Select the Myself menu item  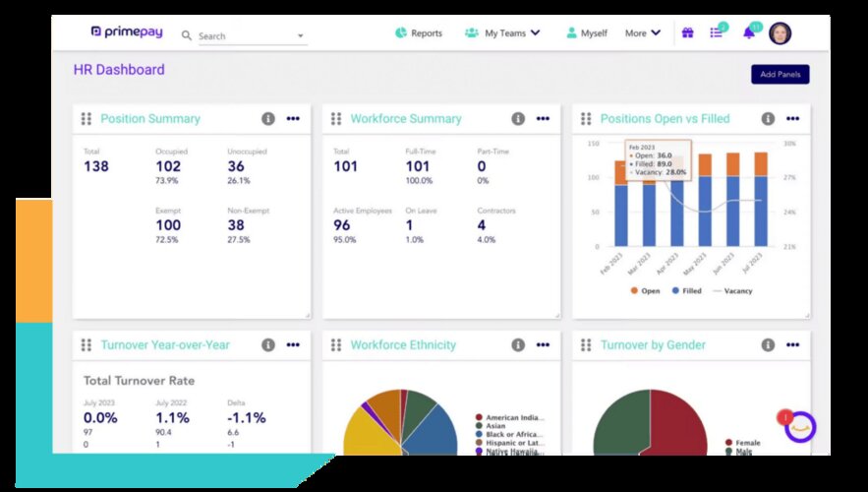(x=586, y=33)
